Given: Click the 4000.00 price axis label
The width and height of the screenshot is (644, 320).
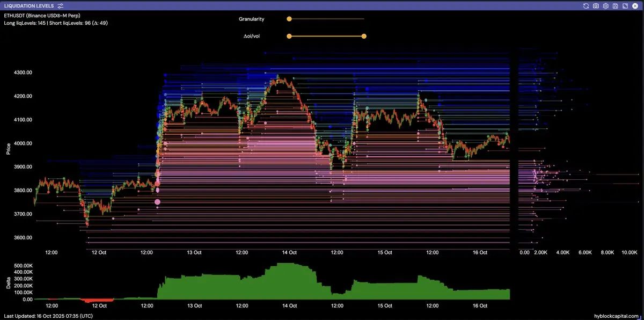Looking at the screenshot, I should (23, 143).
